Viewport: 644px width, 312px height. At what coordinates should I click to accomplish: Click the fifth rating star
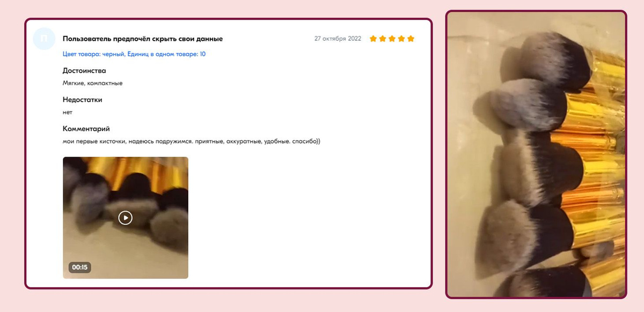(411, 39)
